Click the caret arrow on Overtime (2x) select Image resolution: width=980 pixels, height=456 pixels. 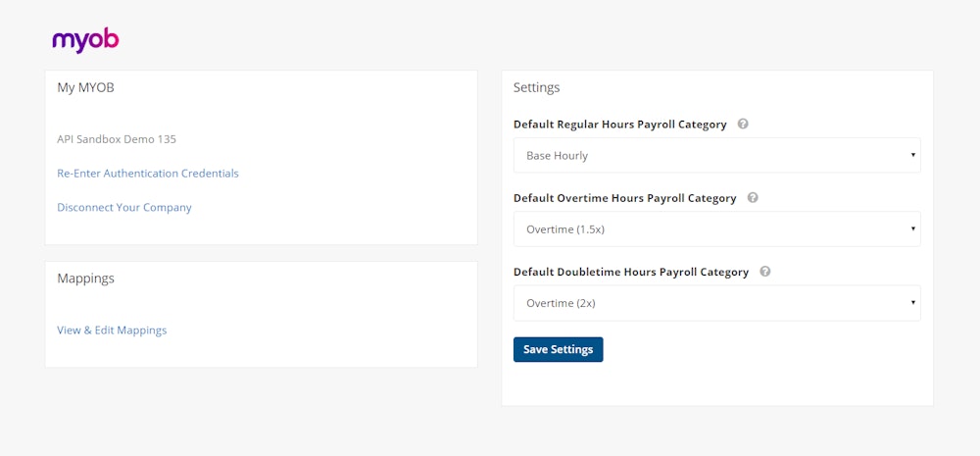pyautogui.click(x=912, y=303)
